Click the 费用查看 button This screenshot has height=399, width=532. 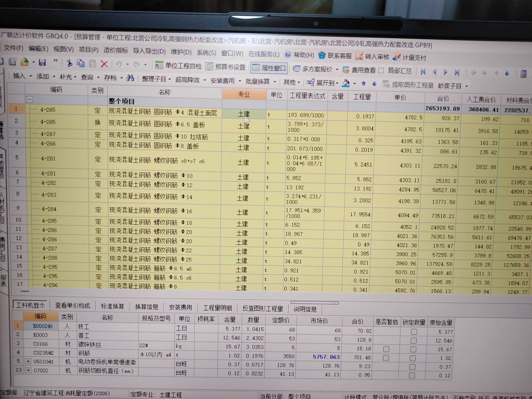tap(359, 70)
